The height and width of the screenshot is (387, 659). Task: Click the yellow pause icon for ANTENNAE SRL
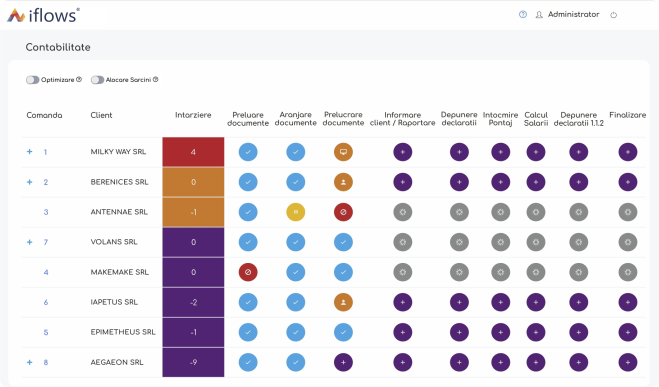coord(295,212)
